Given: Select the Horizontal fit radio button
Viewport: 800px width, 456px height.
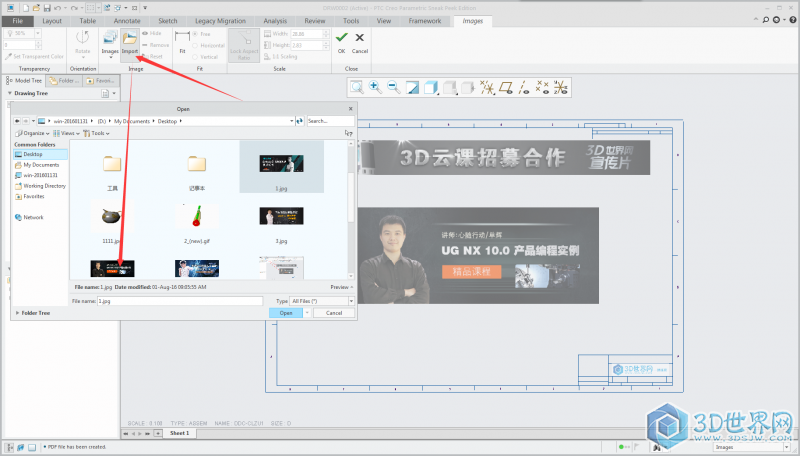Looking at the screenshot, I should pos(195,45).
